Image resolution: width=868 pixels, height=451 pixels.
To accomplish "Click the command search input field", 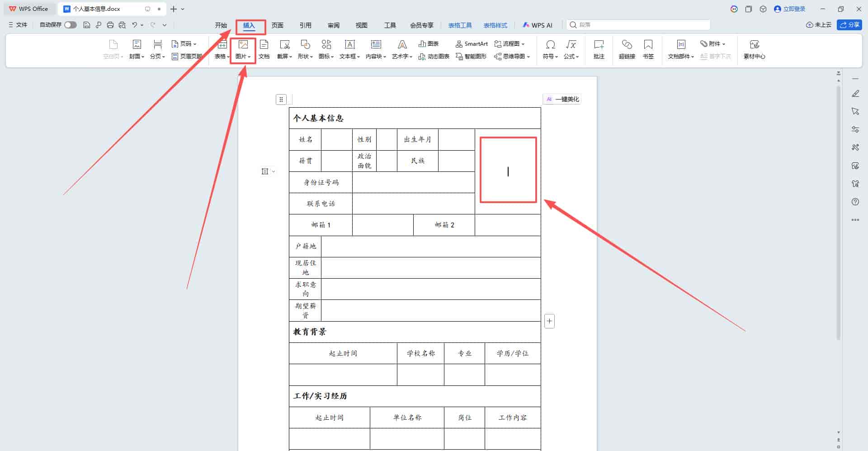I will point(638,25).
